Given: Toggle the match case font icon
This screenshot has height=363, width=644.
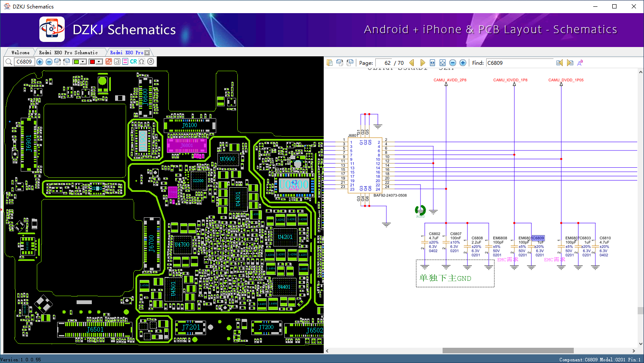Looking at the screenshot, I should (x=580, y=63).
